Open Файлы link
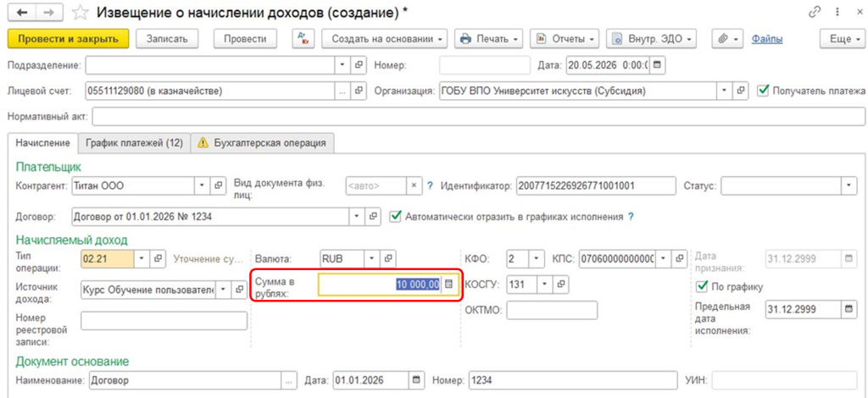Screen dimensions: 868x398 tap(766, 39)
